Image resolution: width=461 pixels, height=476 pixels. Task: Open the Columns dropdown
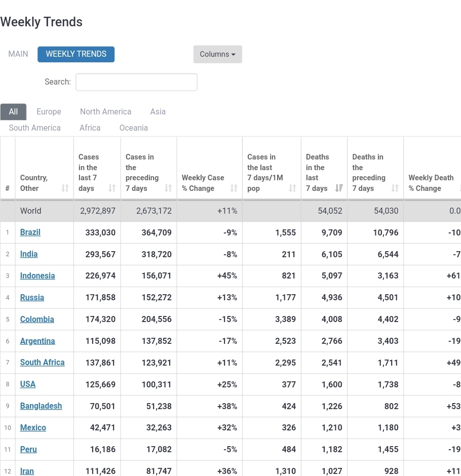217,54
